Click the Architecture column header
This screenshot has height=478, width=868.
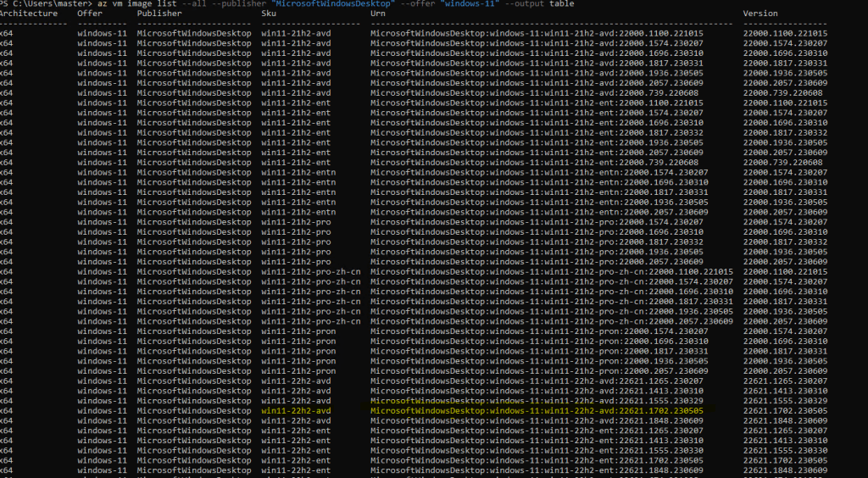point(29,14)
